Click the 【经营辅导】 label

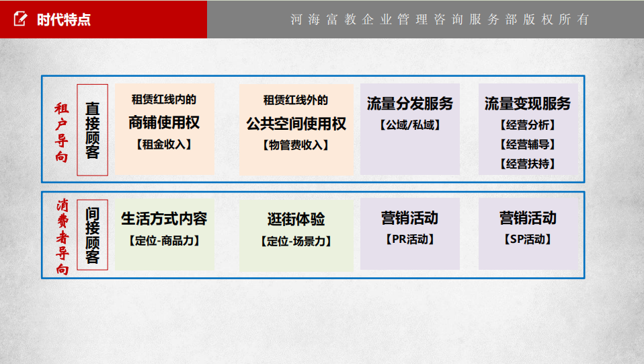(528, 145)
